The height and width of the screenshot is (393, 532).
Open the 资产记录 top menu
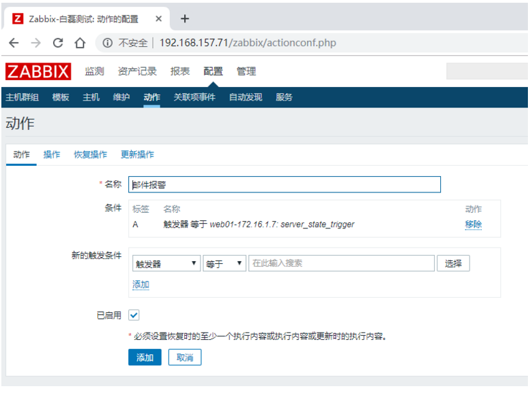pos(137,71)
